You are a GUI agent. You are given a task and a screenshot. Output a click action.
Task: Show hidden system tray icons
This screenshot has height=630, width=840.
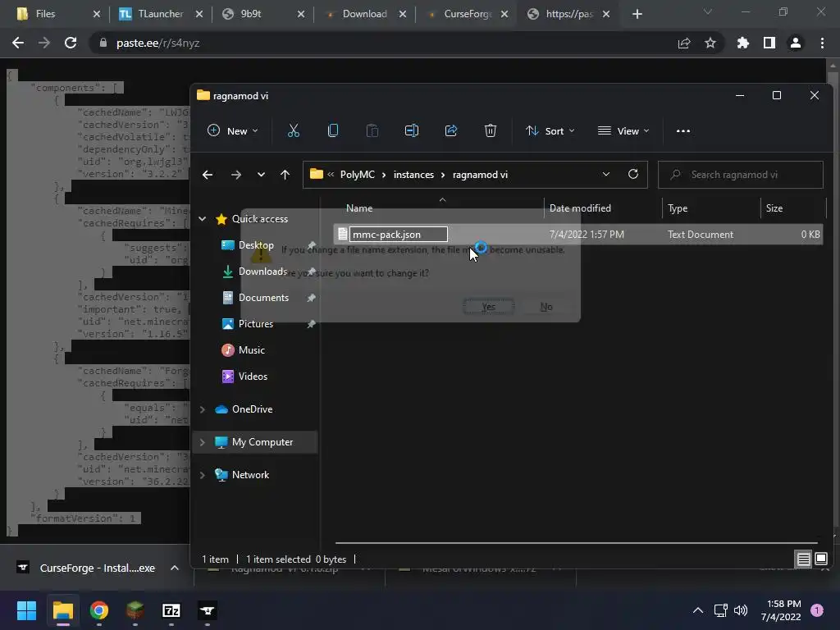698,610
